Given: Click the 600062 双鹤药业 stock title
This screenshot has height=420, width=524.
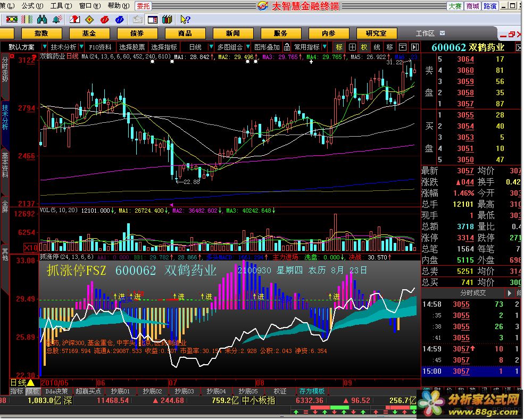Looking at the screenshot, I should click(x=468, y=48).
